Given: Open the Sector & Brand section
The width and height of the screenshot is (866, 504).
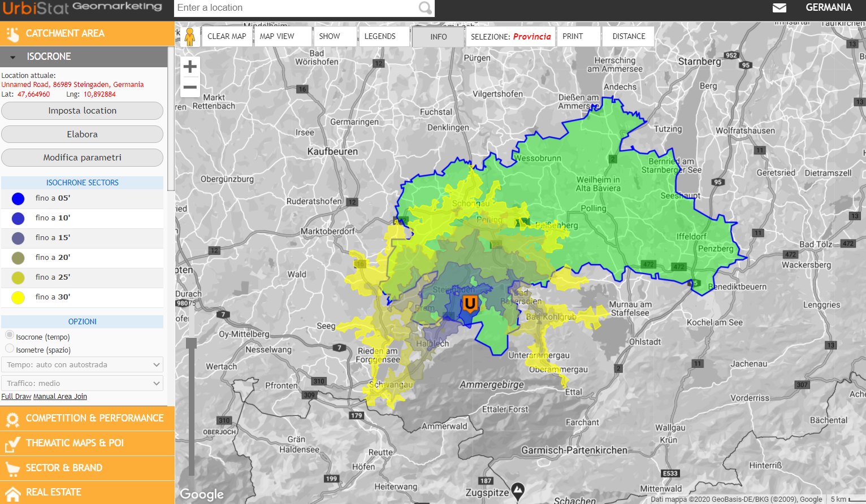Looking at the screenshot, I should coord(87,468).
